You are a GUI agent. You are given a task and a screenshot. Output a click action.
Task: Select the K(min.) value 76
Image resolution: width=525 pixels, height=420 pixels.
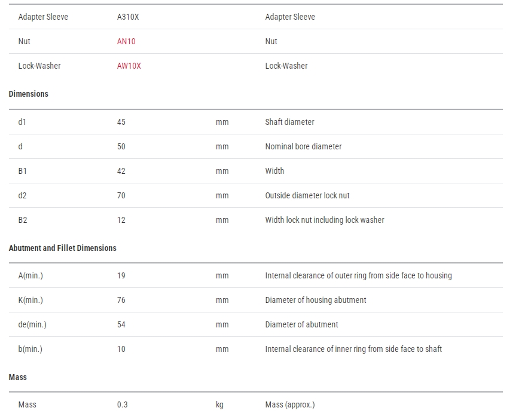121,300
